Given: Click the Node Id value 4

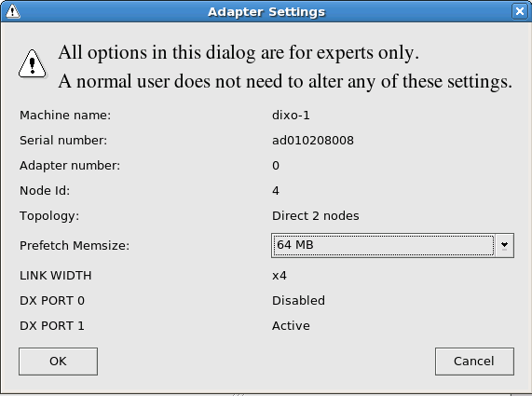Looking at the screenshot, I should (276, 191).
